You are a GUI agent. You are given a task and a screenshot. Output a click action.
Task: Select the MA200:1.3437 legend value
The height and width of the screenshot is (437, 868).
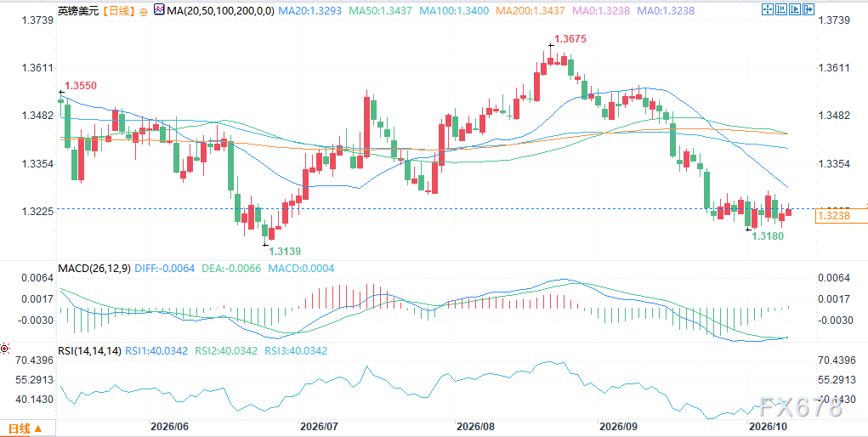[x=532, y=10]
